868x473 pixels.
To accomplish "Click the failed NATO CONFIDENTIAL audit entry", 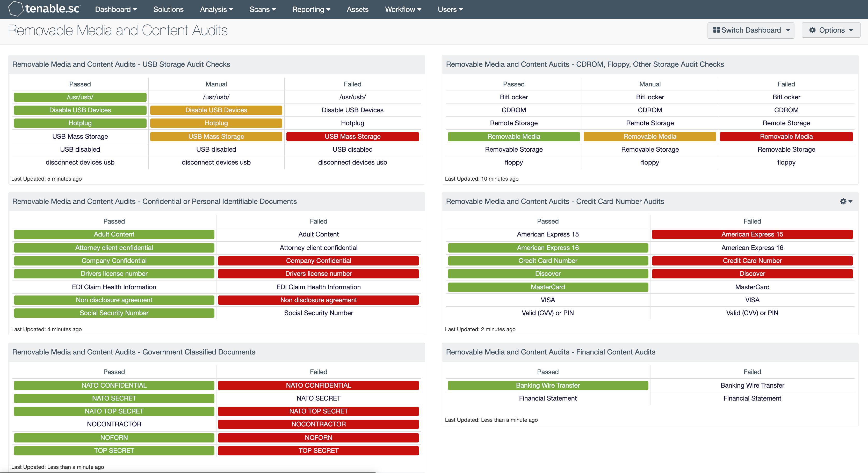I will (318, 385).
